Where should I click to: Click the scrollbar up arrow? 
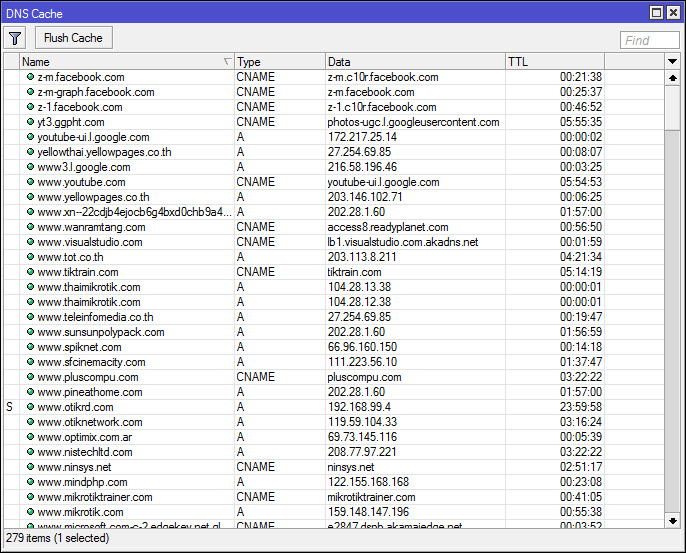(672, 78)
